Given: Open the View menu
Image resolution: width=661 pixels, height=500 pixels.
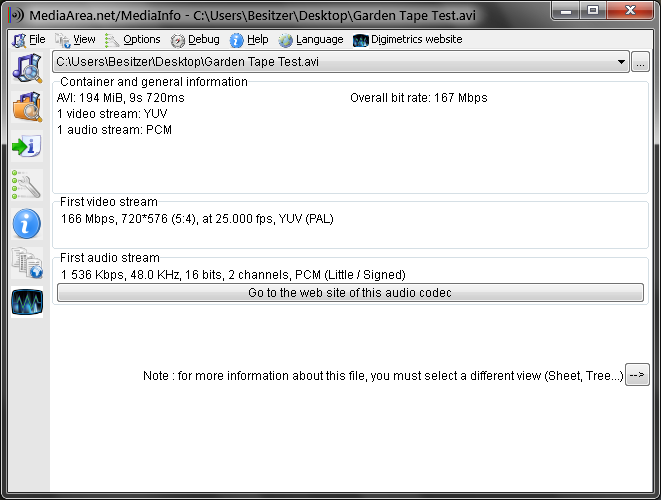Looking at the screenshot, I should [75, 40].
